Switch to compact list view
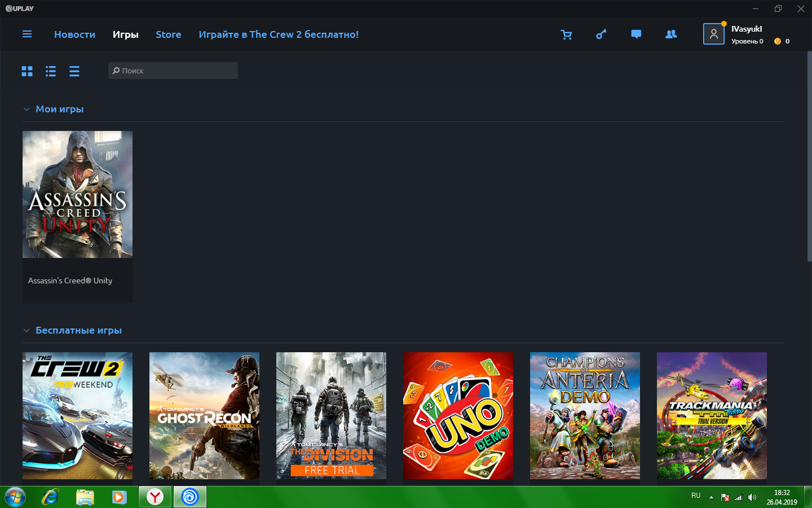Screen dimensions: 812x508 (74, 71)
